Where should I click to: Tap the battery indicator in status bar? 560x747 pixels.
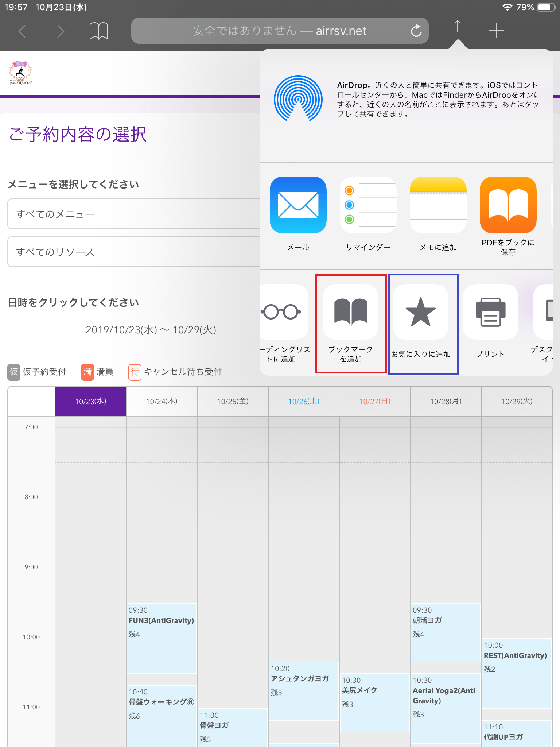pos(546,7)
